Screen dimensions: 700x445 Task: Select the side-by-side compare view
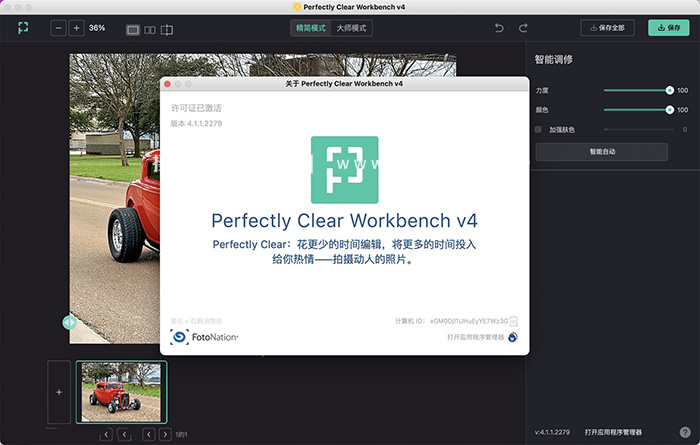pos(150,30)
